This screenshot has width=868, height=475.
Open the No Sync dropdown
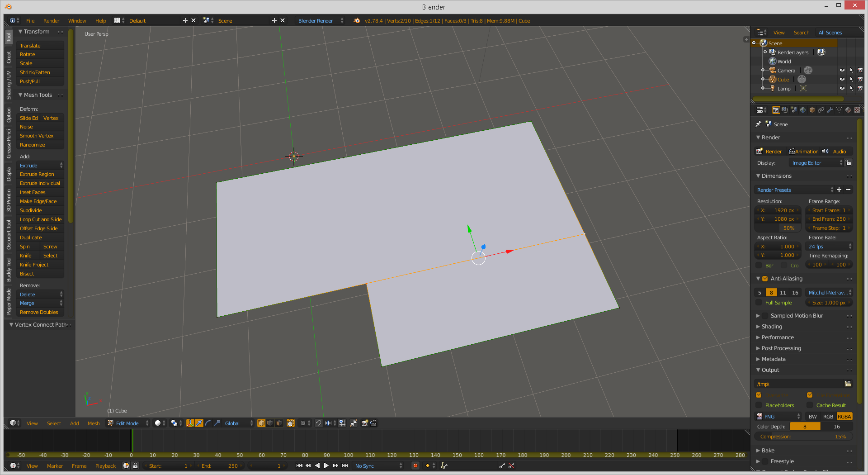pyautogui.click(x=378, y=465)
